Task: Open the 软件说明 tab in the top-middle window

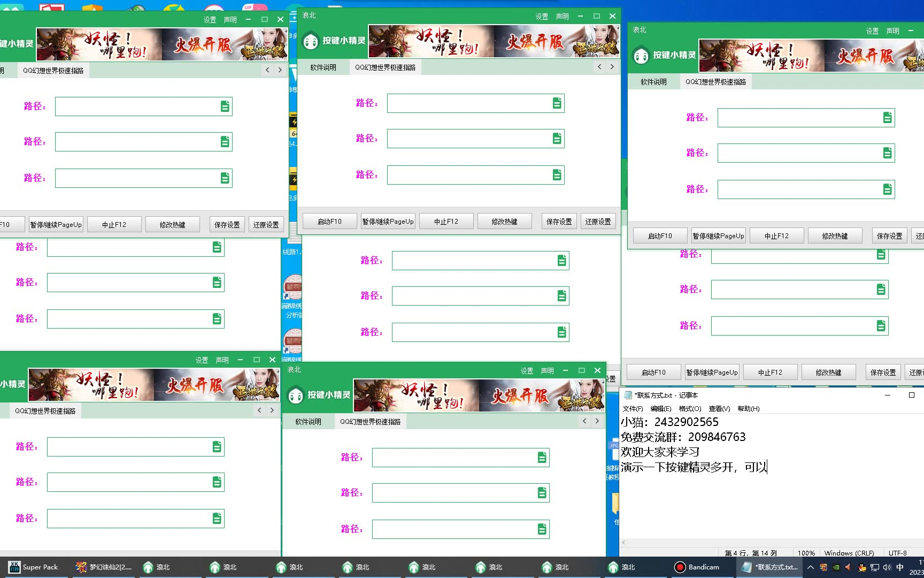Action: coord(323,67)
